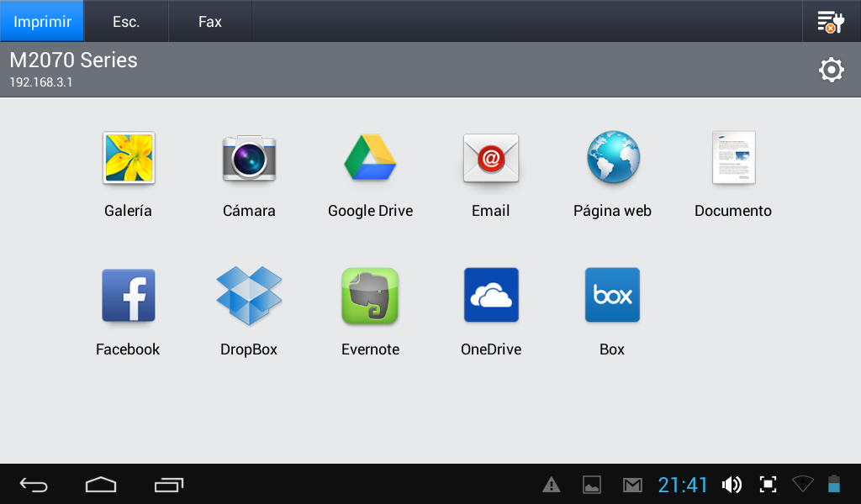Tap the Galería label
Viewport: 861px width, 504px height.
click(x=128, y=211)
